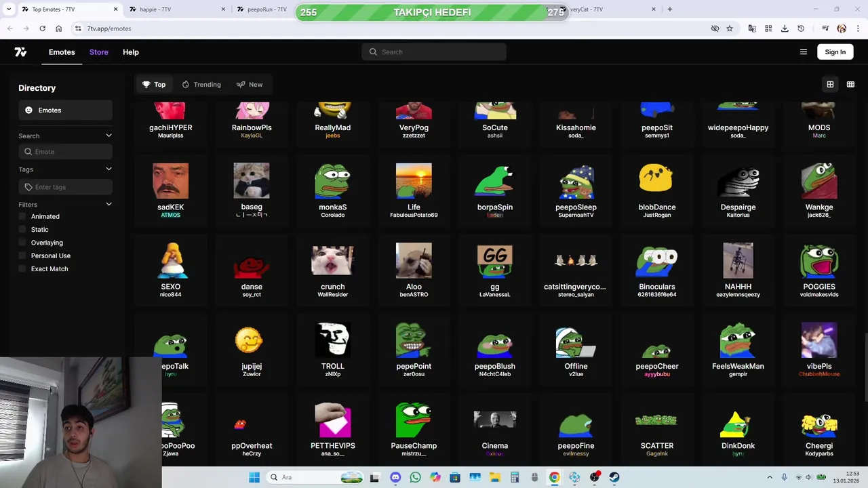Collapse the Filters section chevron
Image resolution: width=868 pixels, height=488 pixels.
108,204
